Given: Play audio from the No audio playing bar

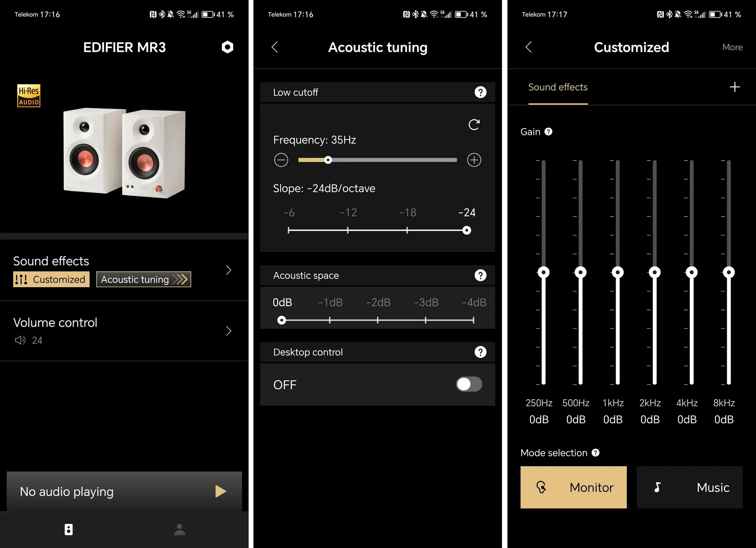Looking at the screenshot, I should [x=221, y=491].
